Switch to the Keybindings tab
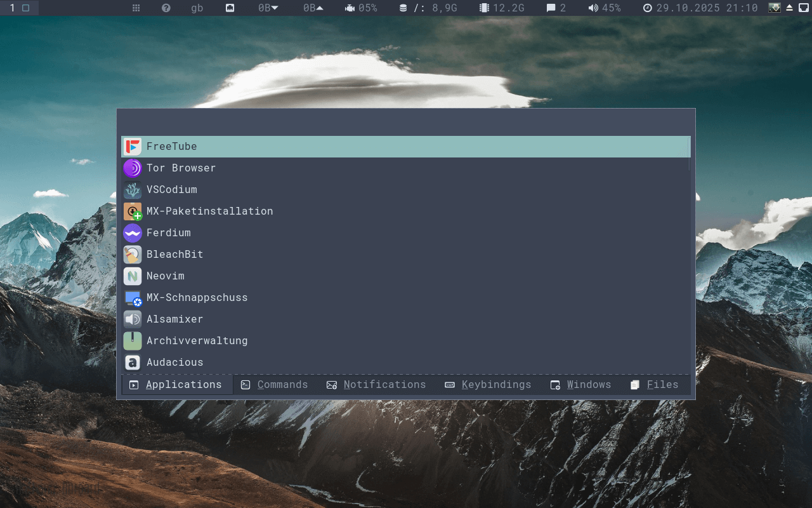This screenshot has width=812, height=508. [x=488, y=384]
